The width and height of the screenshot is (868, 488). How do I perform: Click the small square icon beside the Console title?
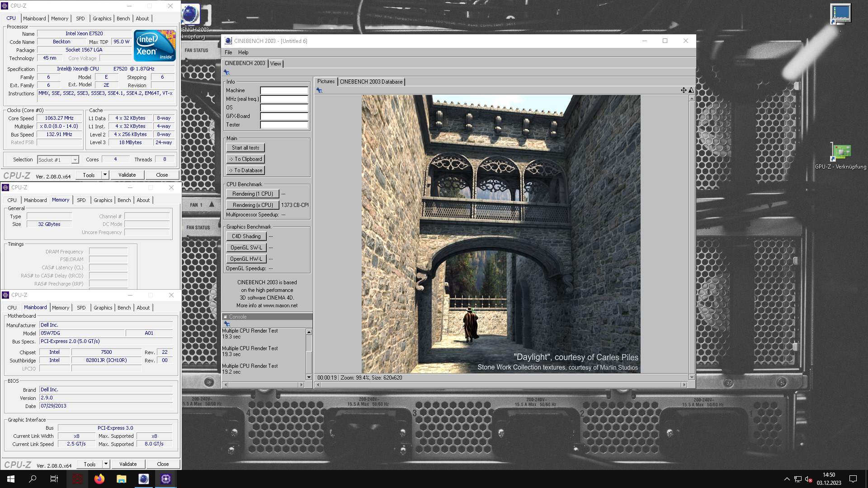[225, 317]
